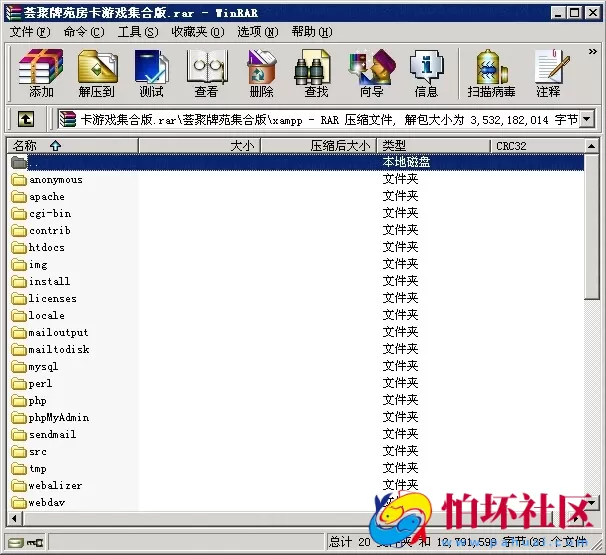Click the Add (添加) archive toolbar icon
The image size is (606, 555).
[x=41, y=73]
